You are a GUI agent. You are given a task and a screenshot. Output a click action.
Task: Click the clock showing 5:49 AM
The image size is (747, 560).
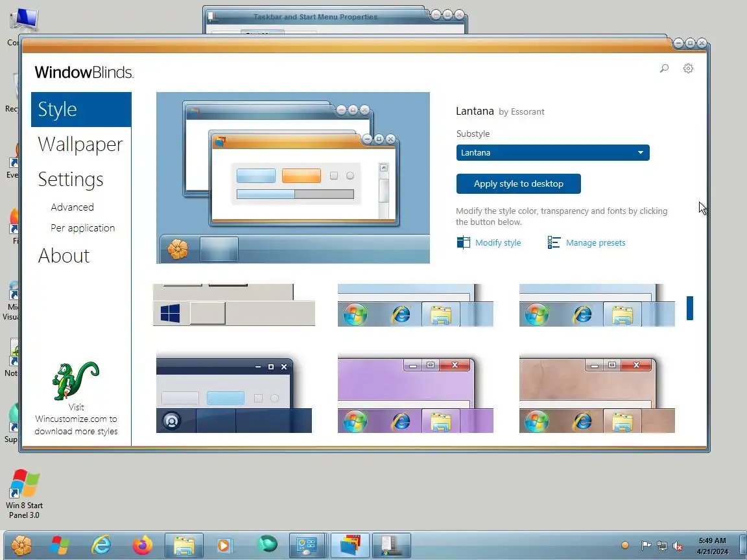[712, 546]
